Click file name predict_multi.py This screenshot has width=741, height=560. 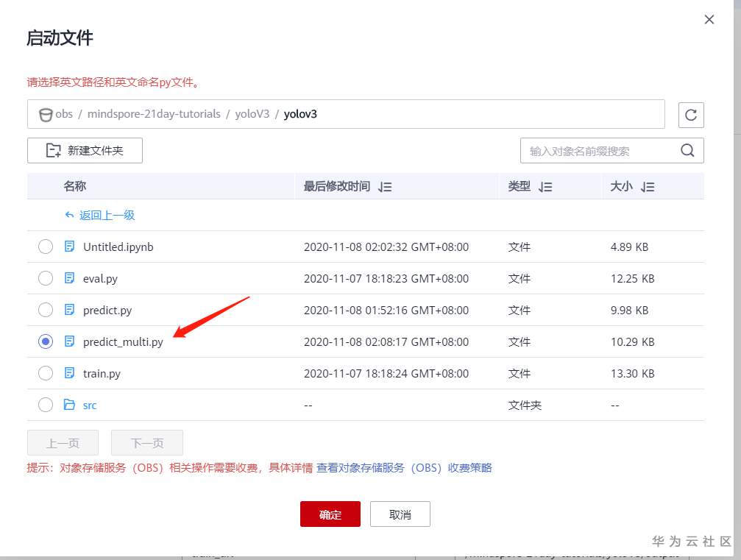click(123, 342)
